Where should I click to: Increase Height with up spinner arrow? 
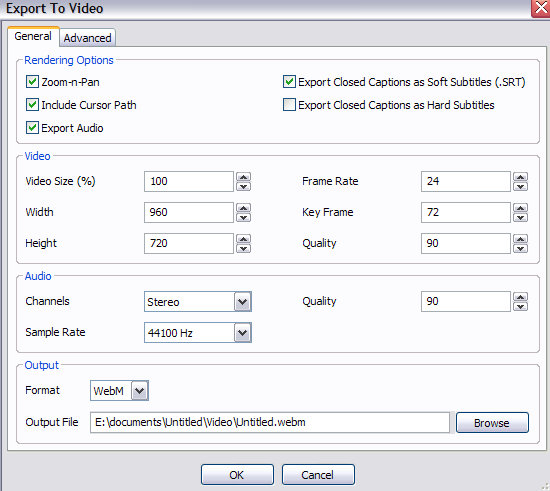coord(243,239)
